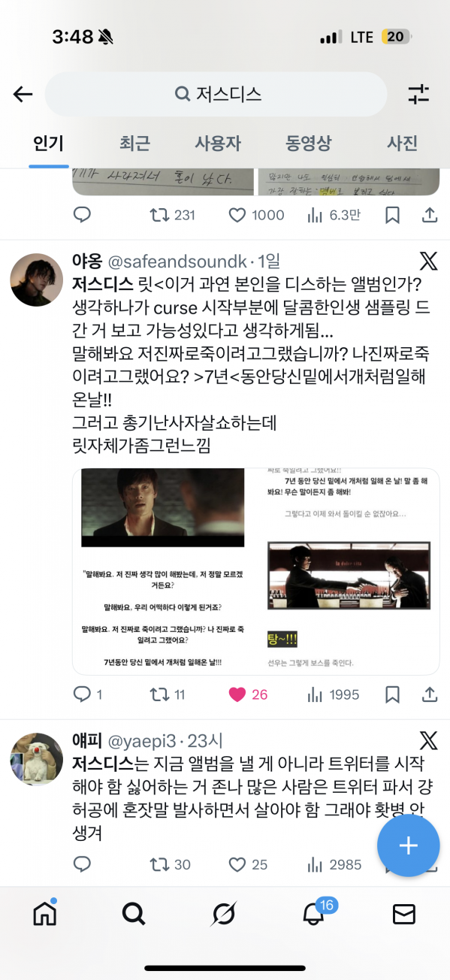Open @safeandsoundk profile link
Viewport: 450px width, 980px height.
(178, 262)
